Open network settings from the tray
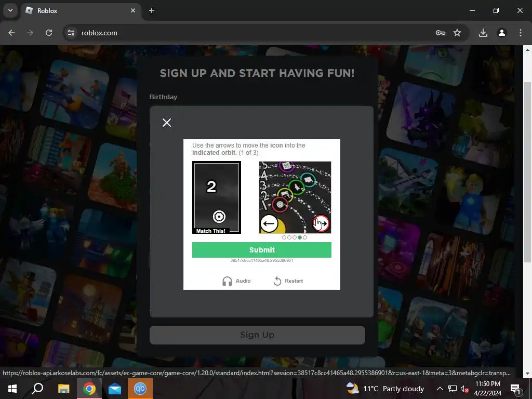The width and height of the screenshot is (532, 399). pyautogui.click(x=453, y=389)
